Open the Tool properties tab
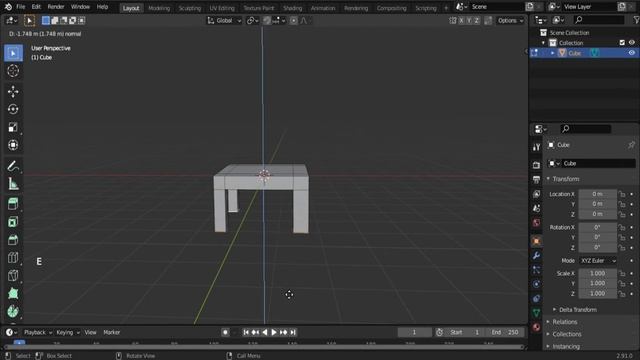This screenshot has width=640, height=360. 536,147
